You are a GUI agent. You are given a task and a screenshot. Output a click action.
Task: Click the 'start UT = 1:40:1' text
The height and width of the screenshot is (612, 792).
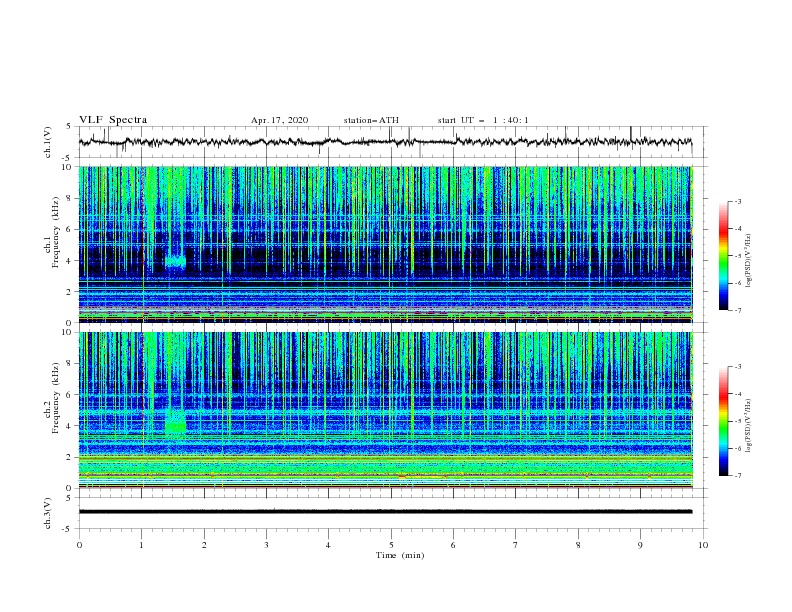coord(483,120)
